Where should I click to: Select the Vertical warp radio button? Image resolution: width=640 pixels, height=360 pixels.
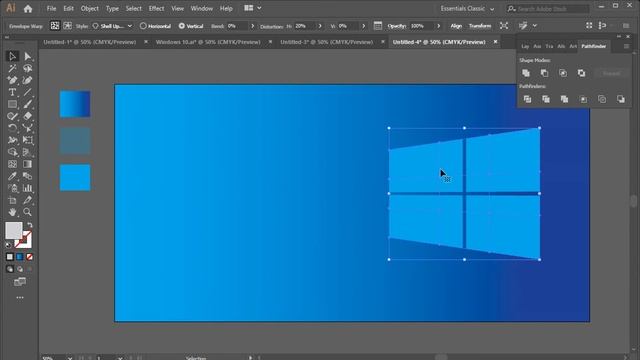tap(182, 26)
